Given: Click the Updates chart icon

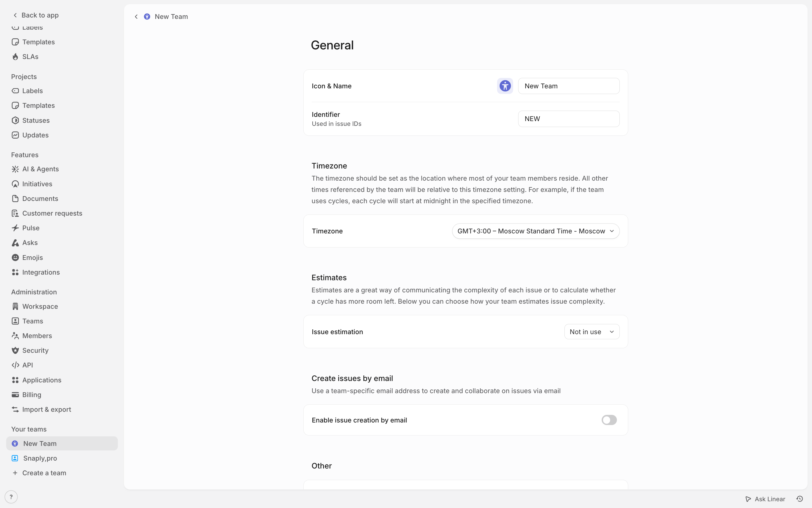Looking at the screenshot, I should [x=15, y=135].
